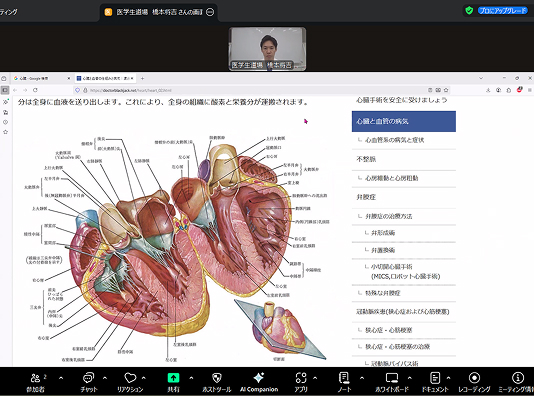The height and width of the screenshot is (396, 534).
Task: Start レコーディング recording
Action: point(474,382)
